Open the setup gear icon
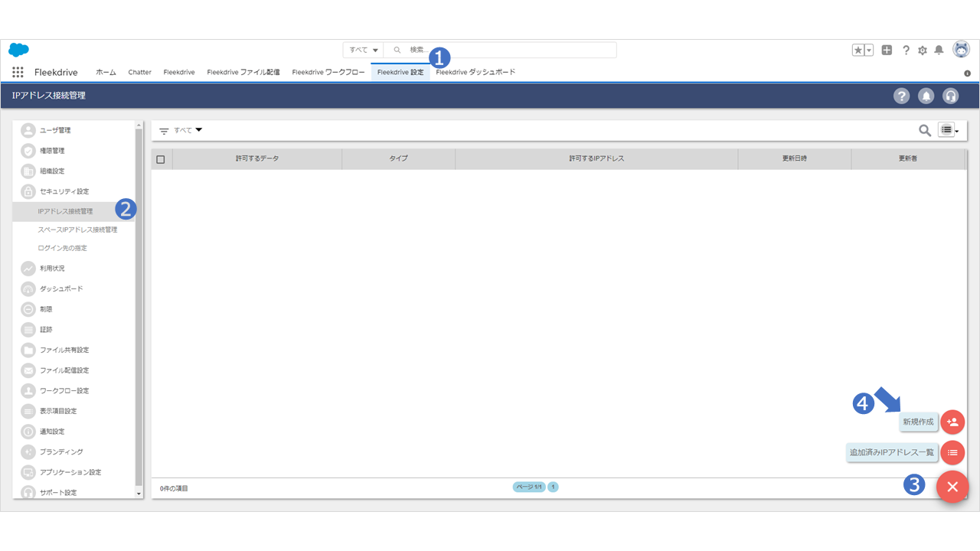The image size is (980, 551). (923, 50)
